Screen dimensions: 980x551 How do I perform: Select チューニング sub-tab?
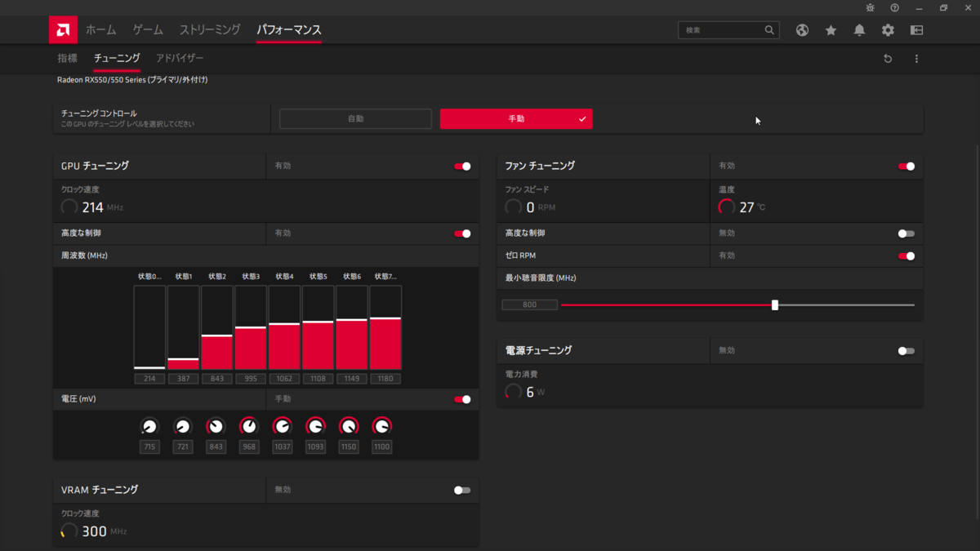point(117,59)
